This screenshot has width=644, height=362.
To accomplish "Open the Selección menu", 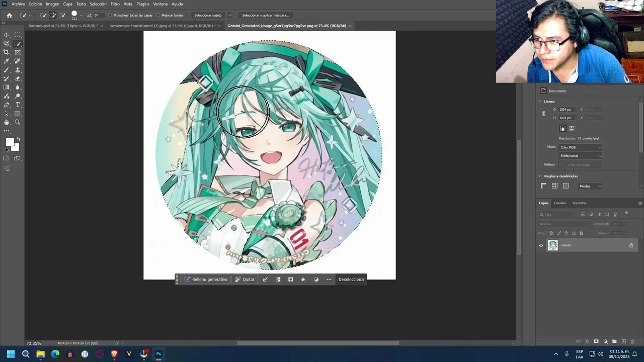I will click(98, 4).
